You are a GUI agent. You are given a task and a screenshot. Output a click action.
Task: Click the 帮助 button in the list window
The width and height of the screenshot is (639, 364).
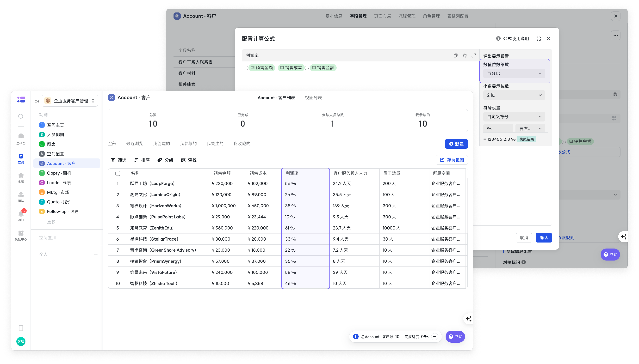[455, 337]
